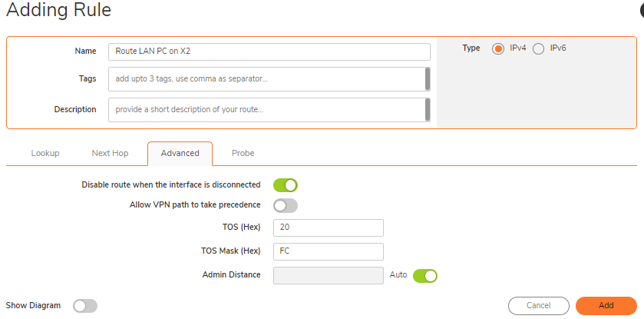
Task: Click the greyed Admin Distance field
Action: (x=329, y=275)
